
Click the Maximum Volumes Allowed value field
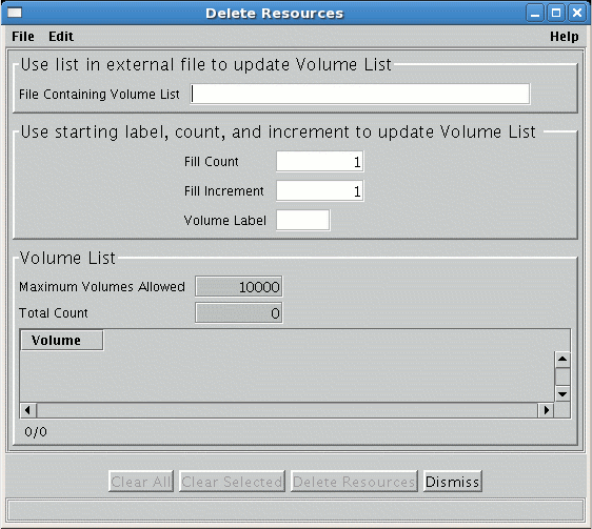[x=239, y=287]
